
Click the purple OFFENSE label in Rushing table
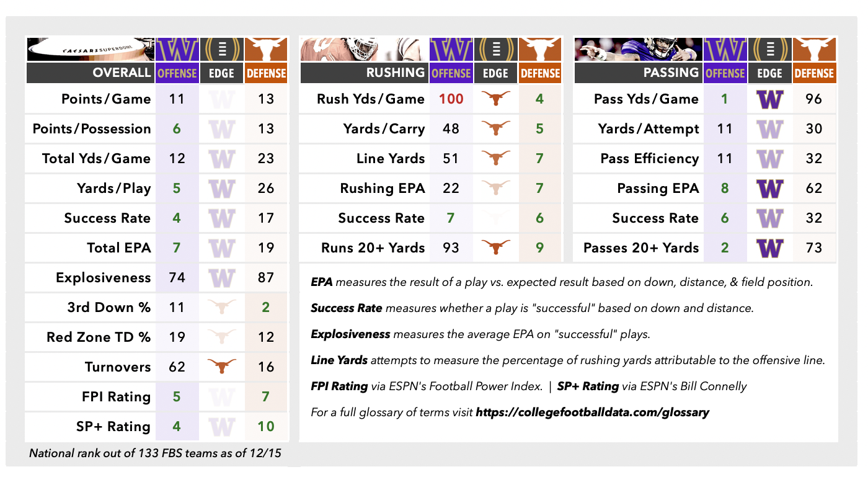pos(451,73)
